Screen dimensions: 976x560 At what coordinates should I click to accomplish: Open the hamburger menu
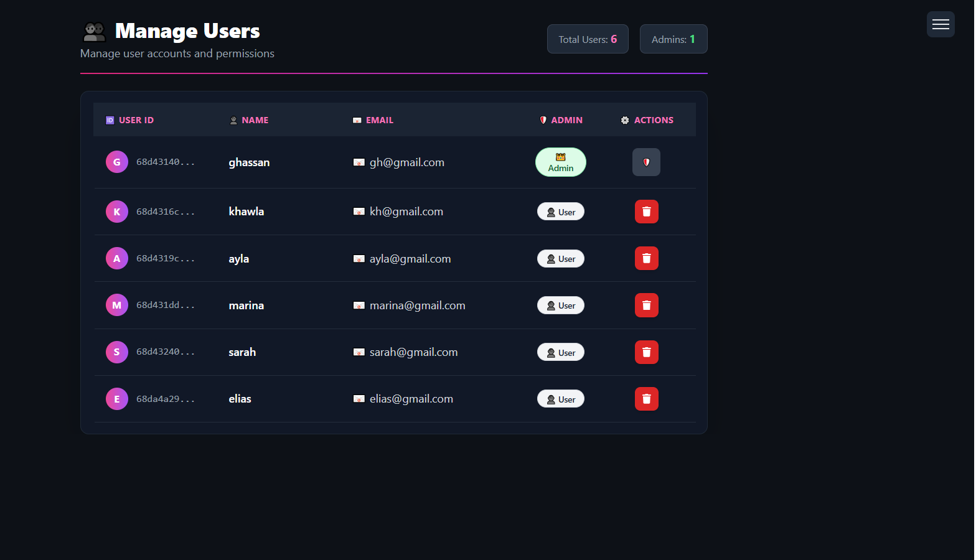pos(941,24)
